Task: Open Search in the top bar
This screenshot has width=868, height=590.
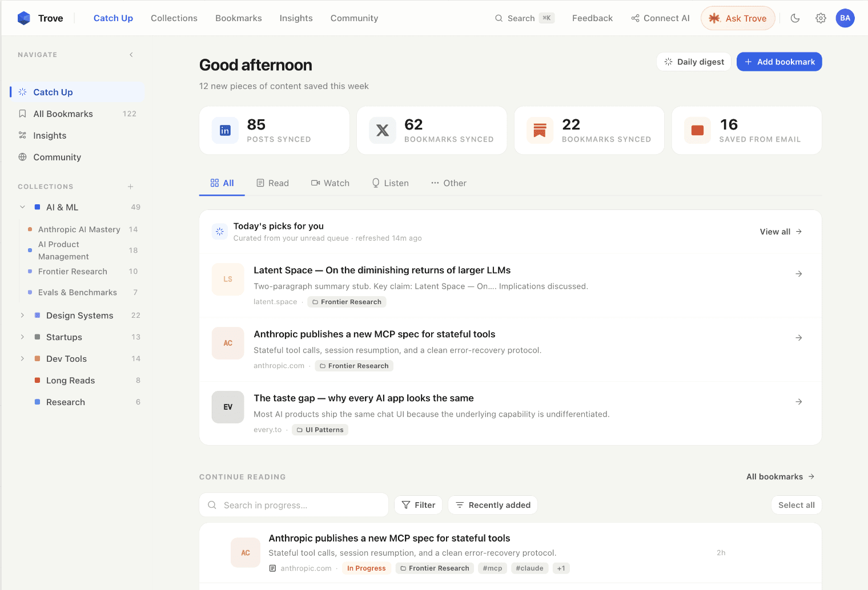Action: [x=524, y=18]
